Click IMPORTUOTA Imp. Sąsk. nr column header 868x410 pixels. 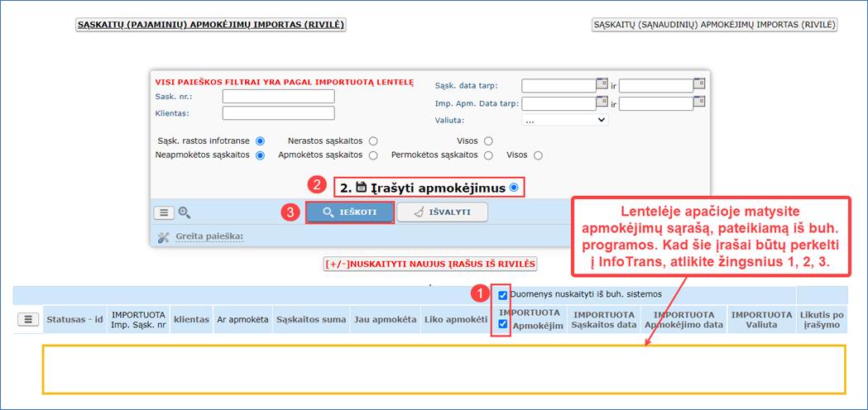click(138, 319)
